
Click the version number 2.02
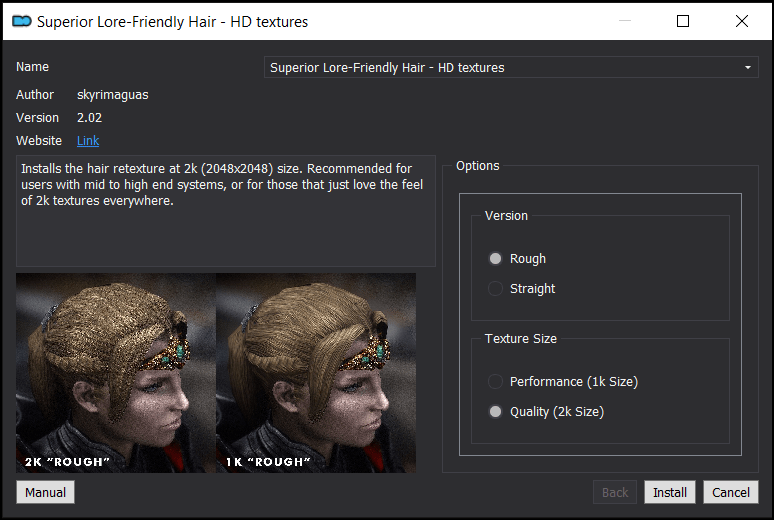click(x=89, y=118)
